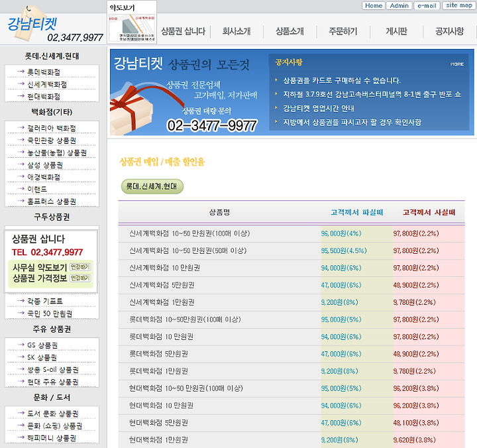Select row 신세계백화점 10~50 만원권(100매 이상)
This screenshot has width=477, height=448.
click(291, 233)
